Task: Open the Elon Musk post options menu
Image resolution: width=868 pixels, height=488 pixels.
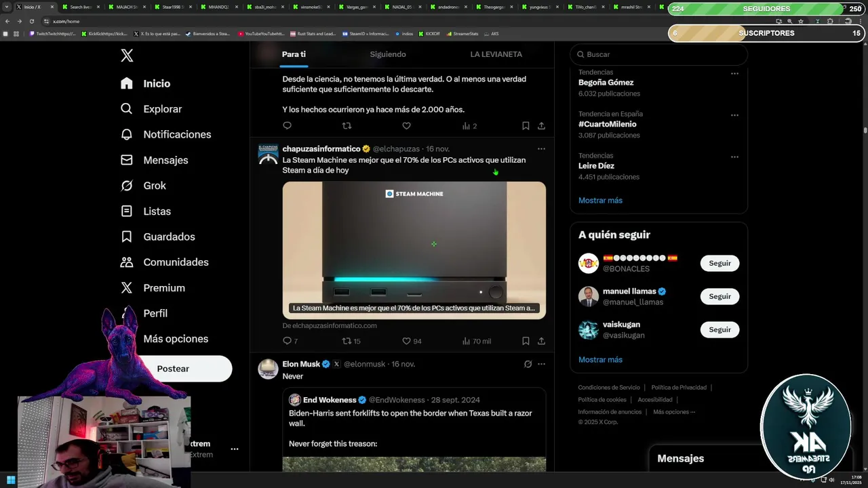Action: (x=541, y=364)
